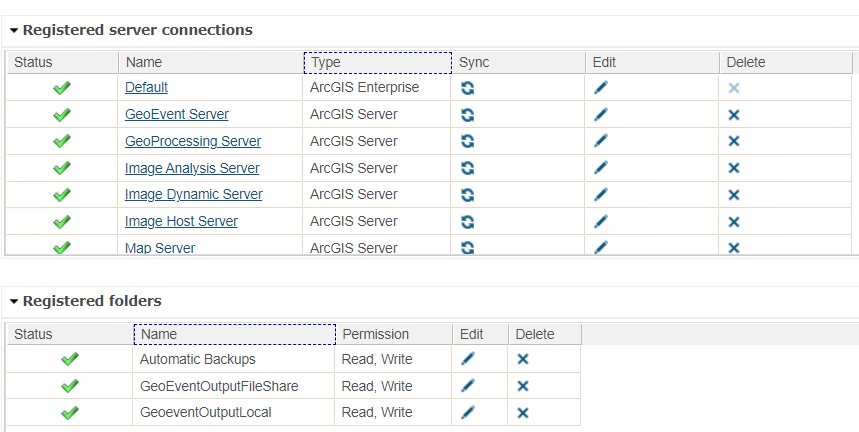Screen dimensions: 859x432
Task: Edit the GeoProcessing Server connection
Action: 600,141
